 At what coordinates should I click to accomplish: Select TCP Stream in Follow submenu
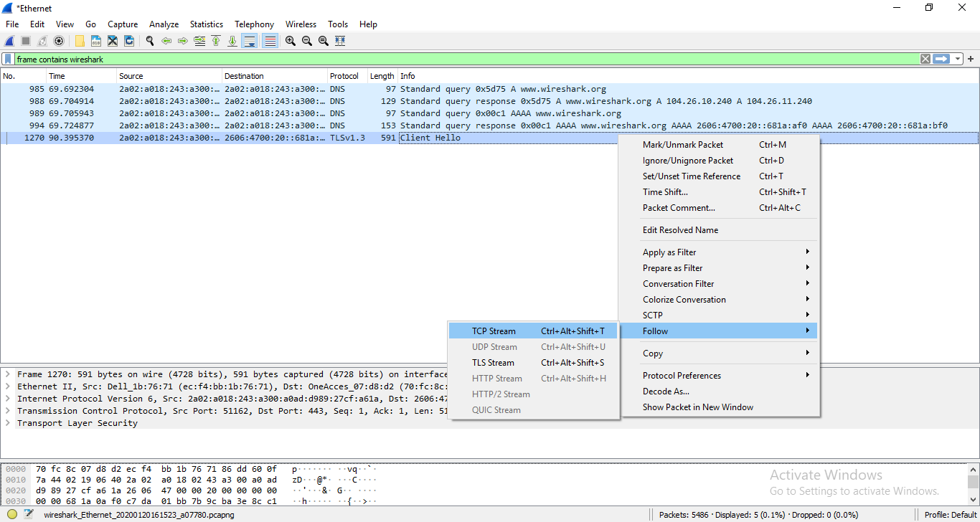pyautogui.click(x=532, y=331)
